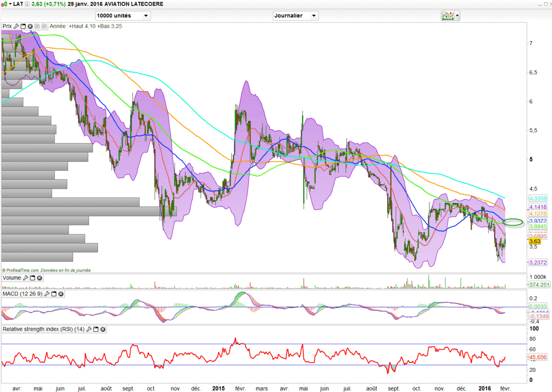Click the 2015 marker on time axis
Viewport: 552px width, 392px height.
click(x=218, y=388)
